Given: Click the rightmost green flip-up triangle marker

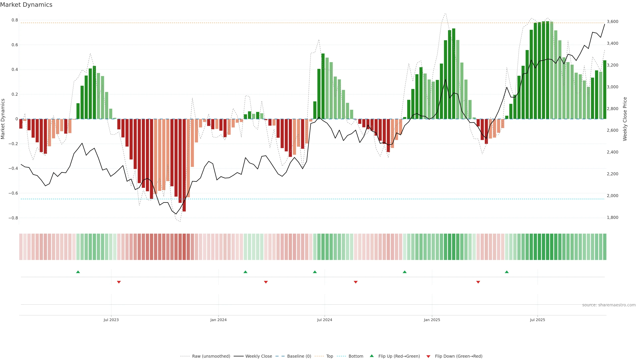Looking at the screenshot, I should point(507,272).
